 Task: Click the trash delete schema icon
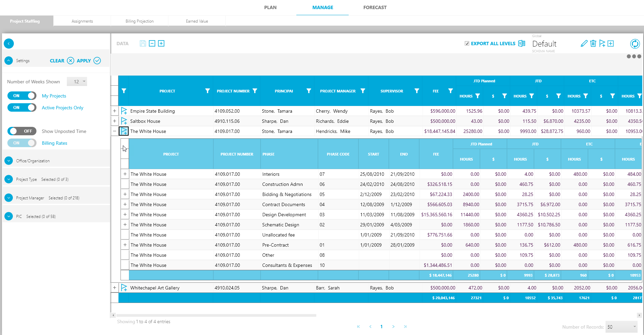click(x=593, y=44)
